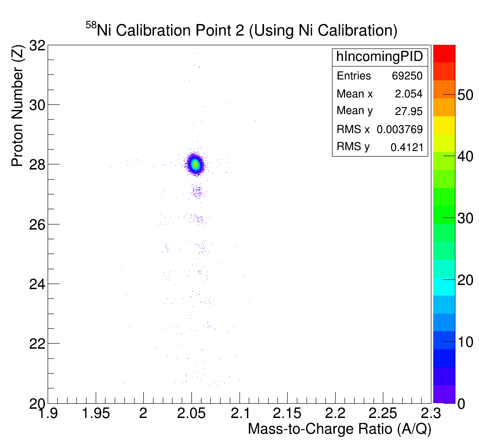Click the Entries 69250 row in stats box
Screen dimensions: 479x448
pyautogui.click(x=380, y=76)
